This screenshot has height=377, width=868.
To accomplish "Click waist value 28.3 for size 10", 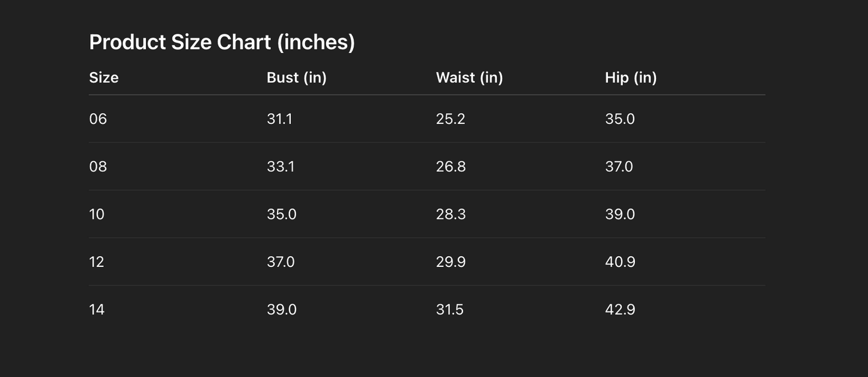I will tap(451, 214).
